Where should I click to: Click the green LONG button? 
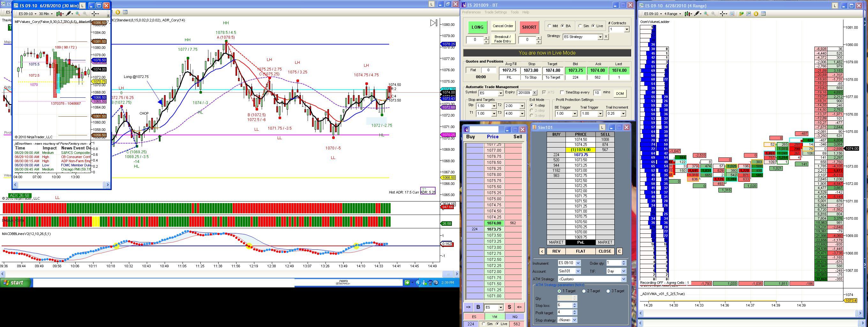tap(477, 27)
